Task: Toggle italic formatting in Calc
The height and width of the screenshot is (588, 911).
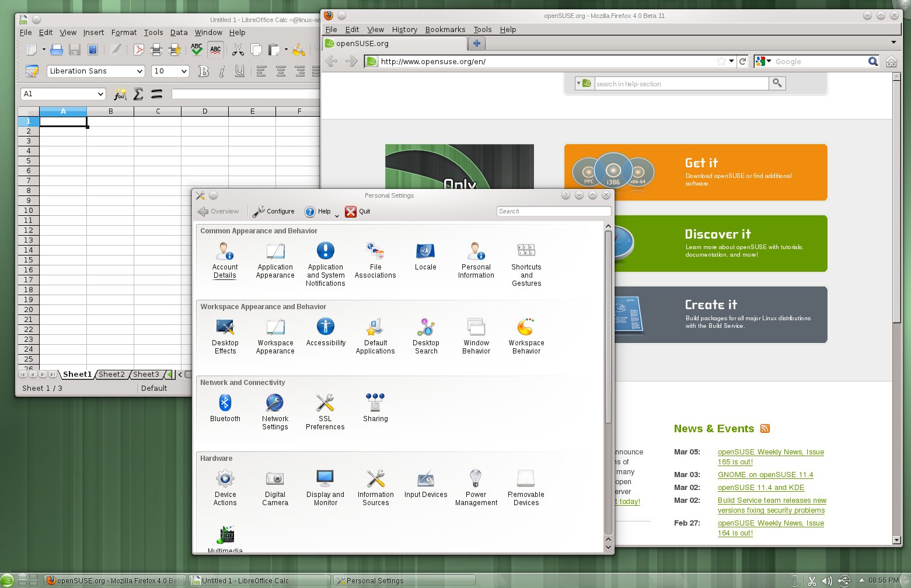Action: 221,71
